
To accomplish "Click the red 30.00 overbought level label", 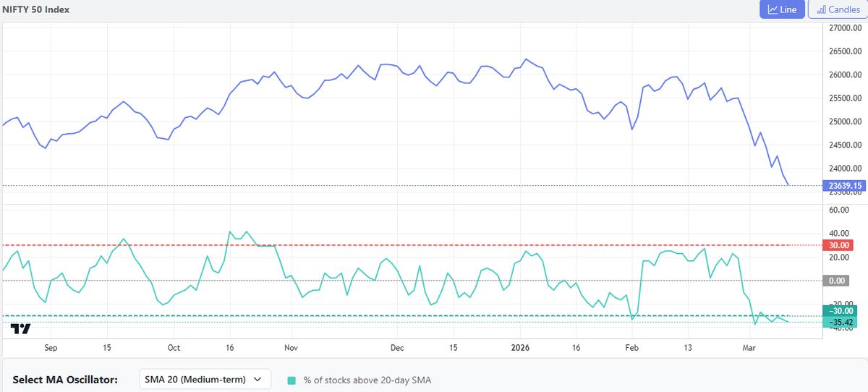I will (839, 245).
